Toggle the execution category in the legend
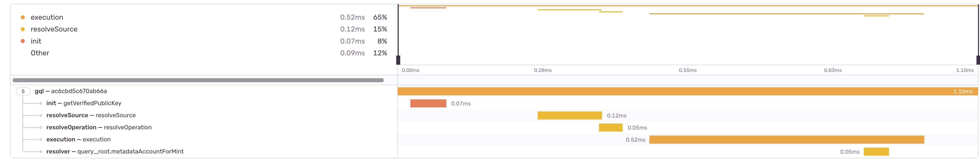Image resolution: width=980 pixels, height=164 pixels. [46, 17]
